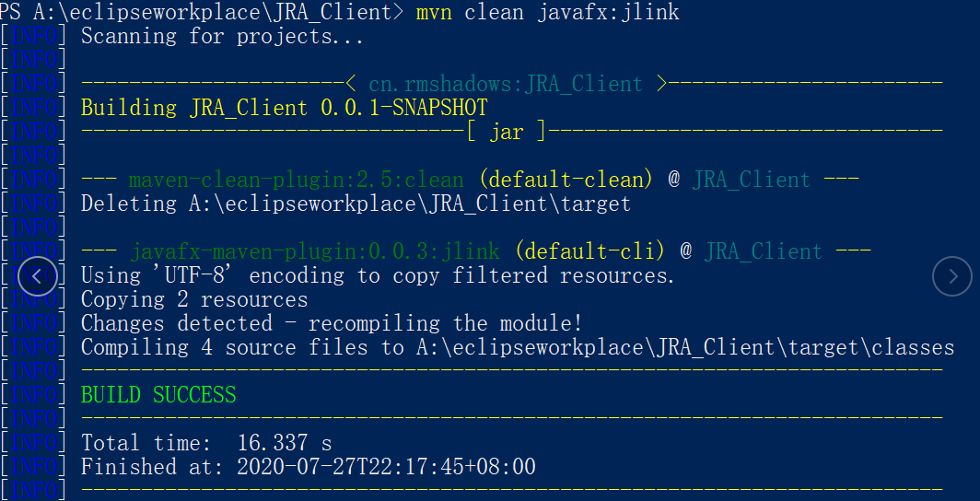Click the 'Total time: 16.337 s' line
This screenshot has width=980, height=501.
[x=206, y=443]
